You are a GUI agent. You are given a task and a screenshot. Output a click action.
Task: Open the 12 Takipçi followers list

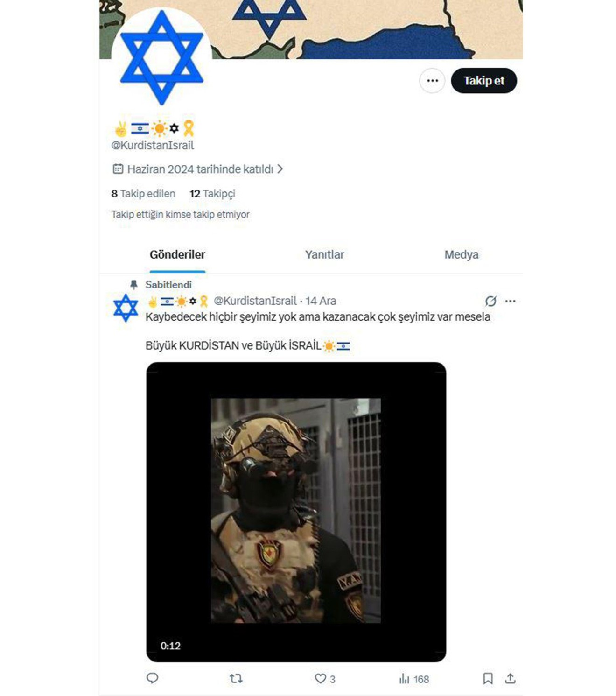click(212, 193)
